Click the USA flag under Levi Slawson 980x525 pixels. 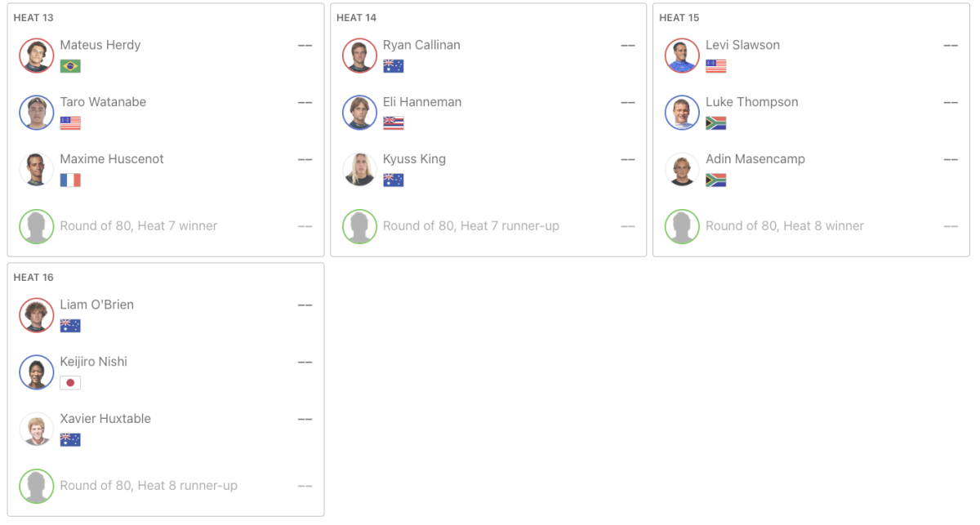point(716,66)
